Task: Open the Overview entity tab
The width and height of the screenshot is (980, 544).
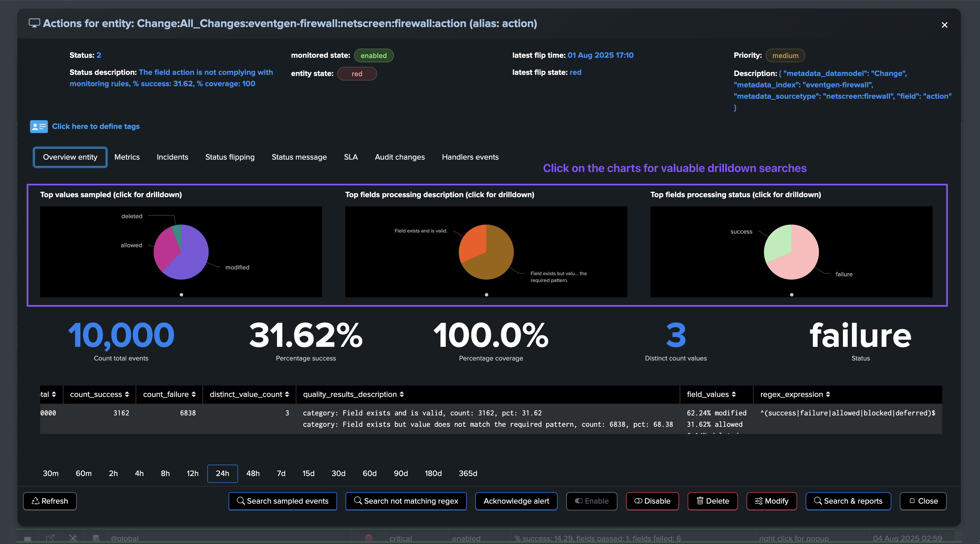Action: tap(70, 157)
